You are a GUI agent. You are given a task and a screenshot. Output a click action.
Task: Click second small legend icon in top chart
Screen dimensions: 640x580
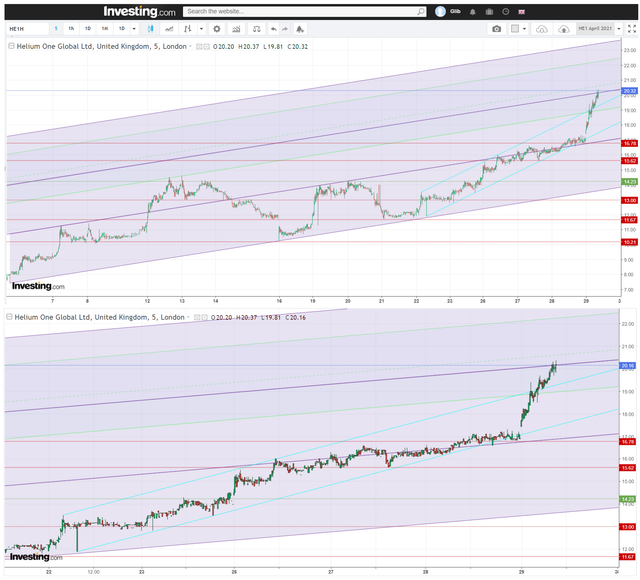207,47
